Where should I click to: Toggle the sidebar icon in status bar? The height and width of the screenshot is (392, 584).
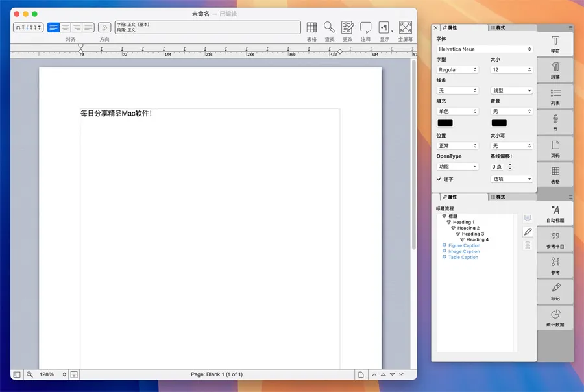pyautogui.click(x=17, y=374)
